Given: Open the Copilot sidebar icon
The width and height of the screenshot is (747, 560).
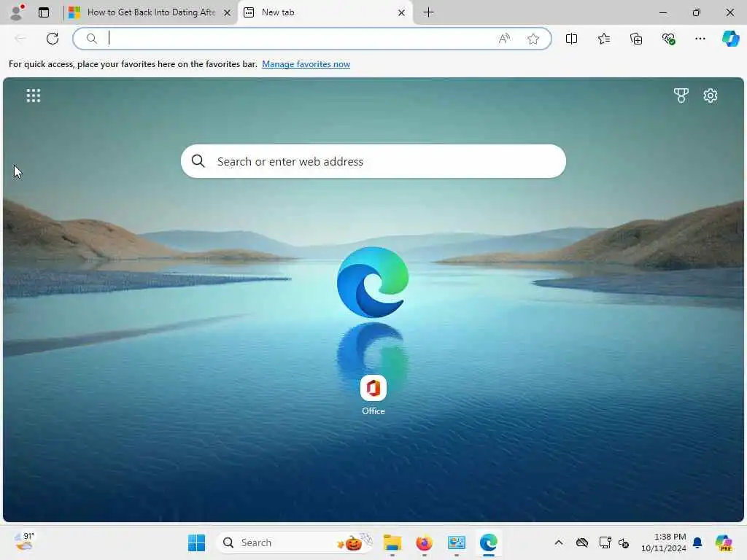Looking at the screenshot, I should coord(730,39).
